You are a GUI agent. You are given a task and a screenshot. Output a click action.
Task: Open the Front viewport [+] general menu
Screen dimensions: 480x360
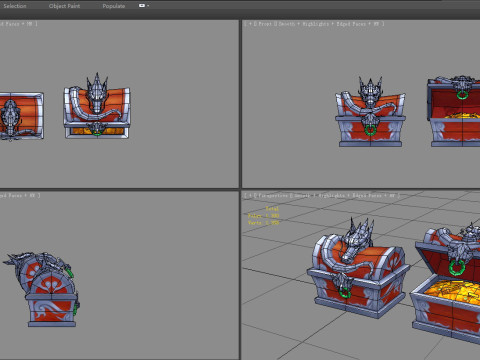click(x=250, y=24)
